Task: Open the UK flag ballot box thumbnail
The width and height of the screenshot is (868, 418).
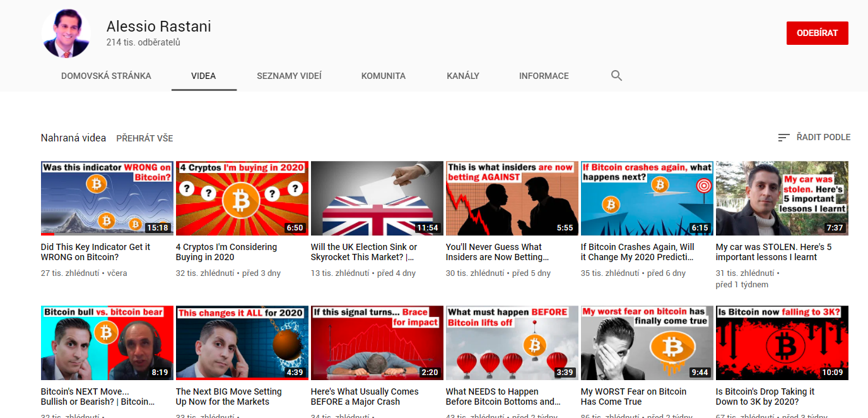Action: click(377, 198)
